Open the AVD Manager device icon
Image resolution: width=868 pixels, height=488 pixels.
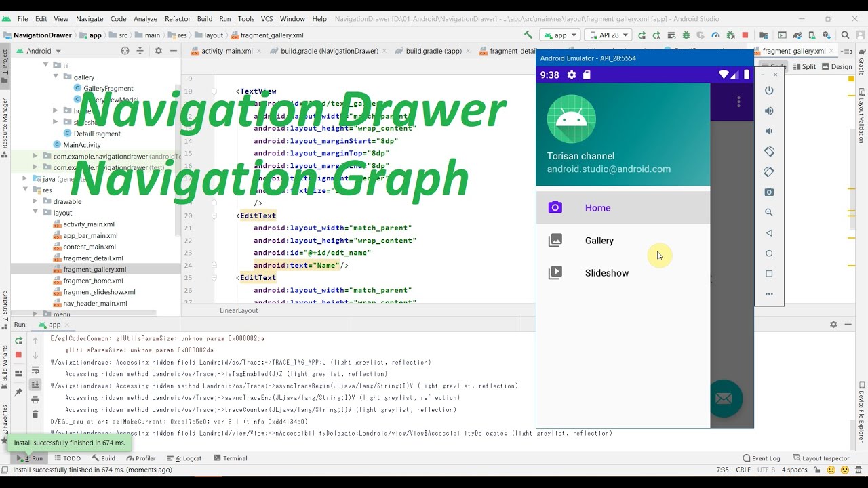click(812, 35)
